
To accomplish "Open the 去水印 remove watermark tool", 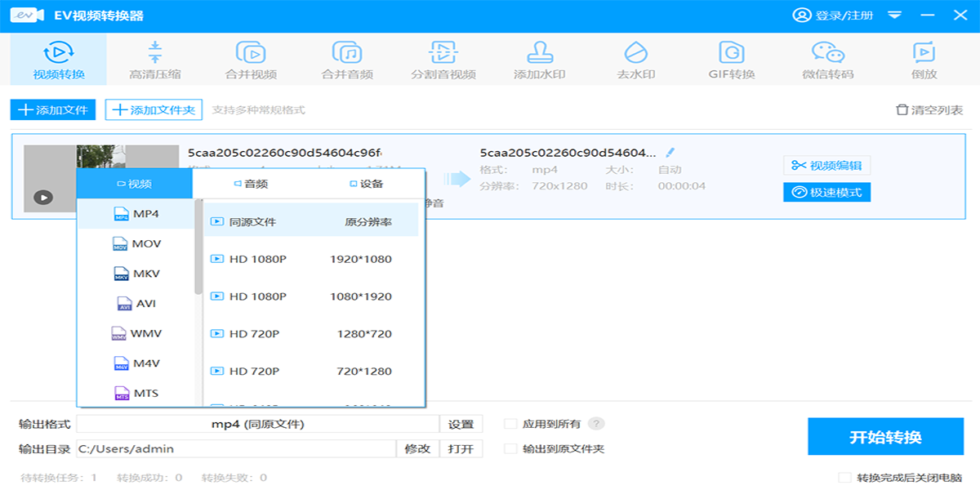I will (x=635, y=60).
